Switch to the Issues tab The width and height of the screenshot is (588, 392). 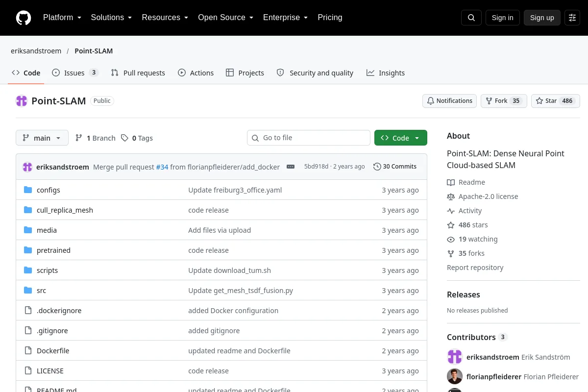point(75,73)
